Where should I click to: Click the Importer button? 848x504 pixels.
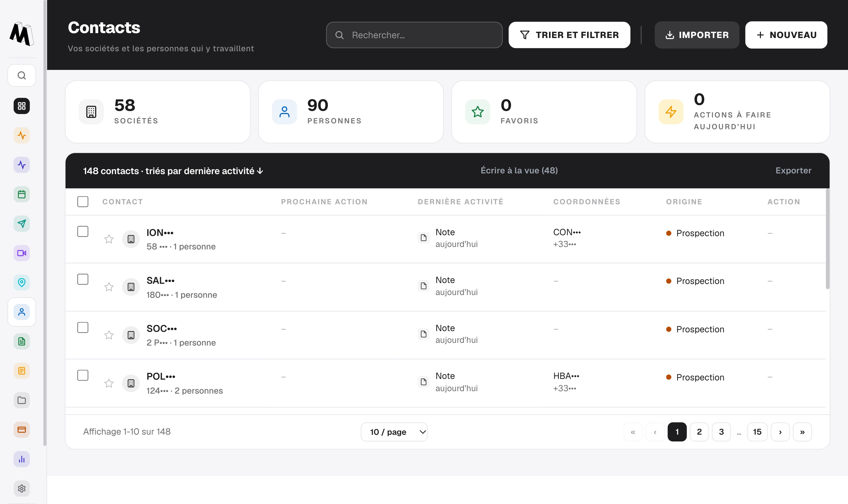(697, 35)
